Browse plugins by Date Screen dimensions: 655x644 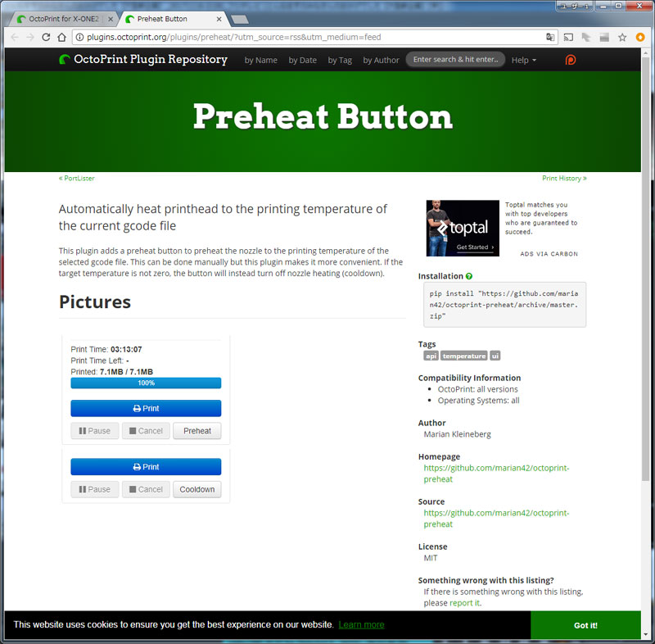point(302,60)
